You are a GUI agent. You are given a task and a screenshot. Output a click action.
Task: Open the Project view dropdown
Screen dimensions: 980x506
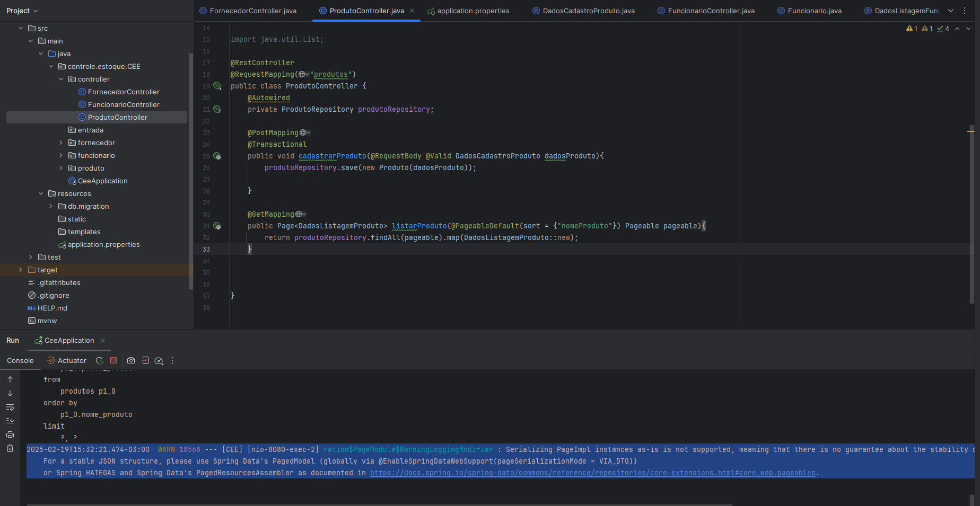[x=22, y=11]
